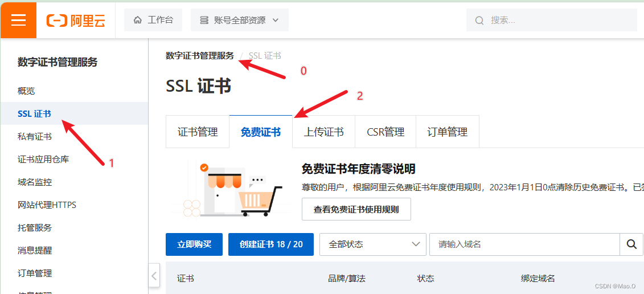Click the 证书 column header
The height and width of the screenshot is (294, 644).
[x=186, y=279]
